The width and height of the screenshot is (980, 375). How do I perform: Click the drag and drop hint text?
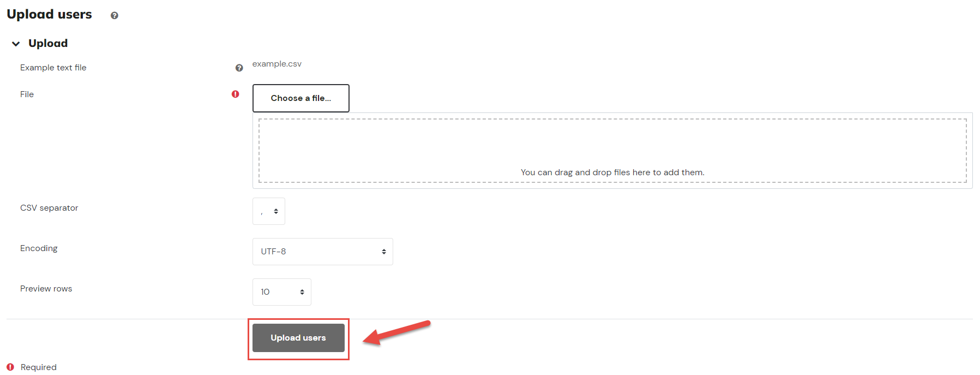pos(612,172)
